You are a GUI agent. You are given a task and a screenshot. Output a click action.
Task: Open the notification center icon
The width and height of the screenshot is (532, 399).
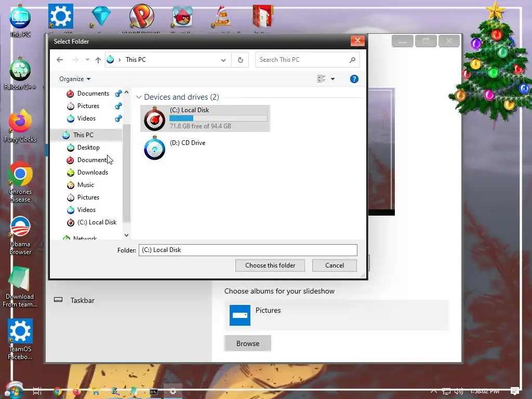(x=514, y=391)
